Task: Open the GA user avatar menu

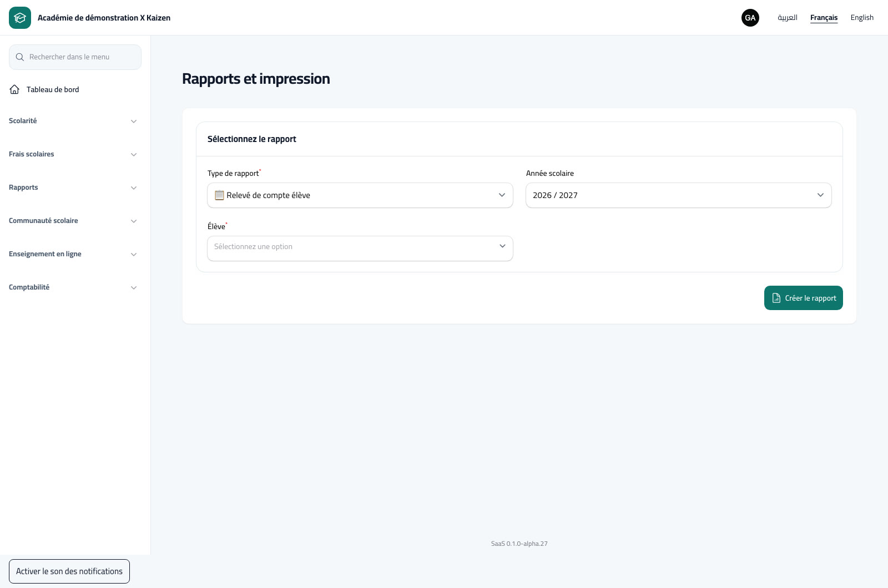Action: (x=750, y=18)
